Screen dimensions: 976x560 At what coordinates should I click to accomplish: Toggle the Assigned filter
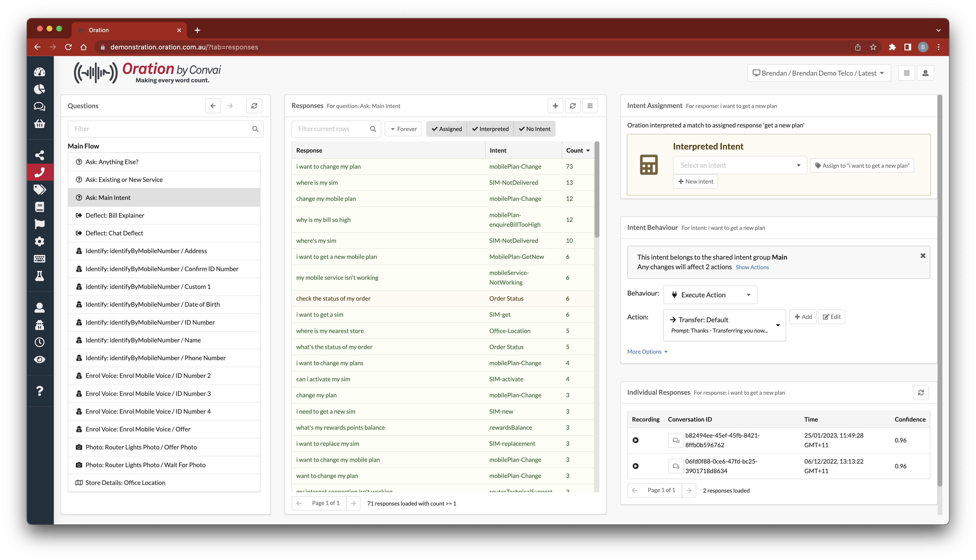[x=446, y=129]
